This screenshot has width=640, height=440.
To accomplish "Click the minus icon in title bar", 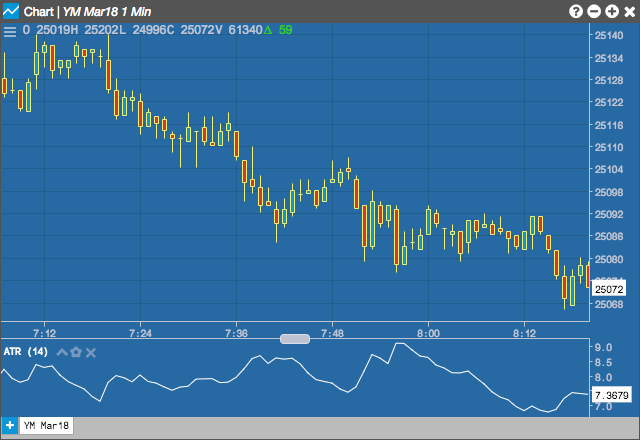I will point(594,11).
